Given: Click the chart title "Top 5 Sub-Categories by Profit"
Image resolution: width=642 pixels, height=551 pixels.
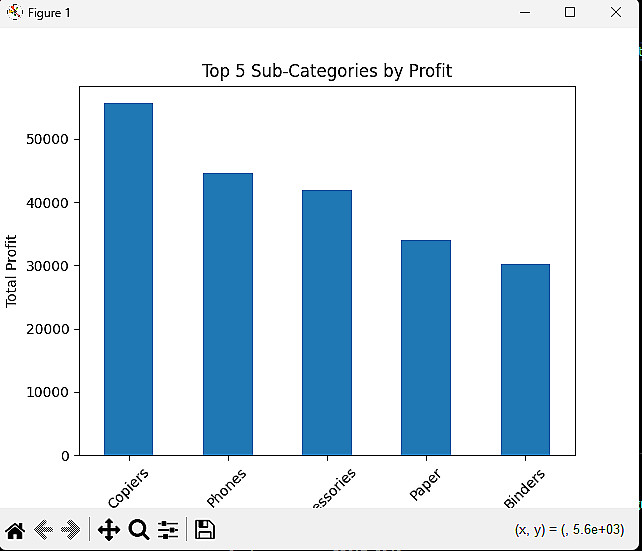Looking at the screenshot, I should click(x=327, y=71).
